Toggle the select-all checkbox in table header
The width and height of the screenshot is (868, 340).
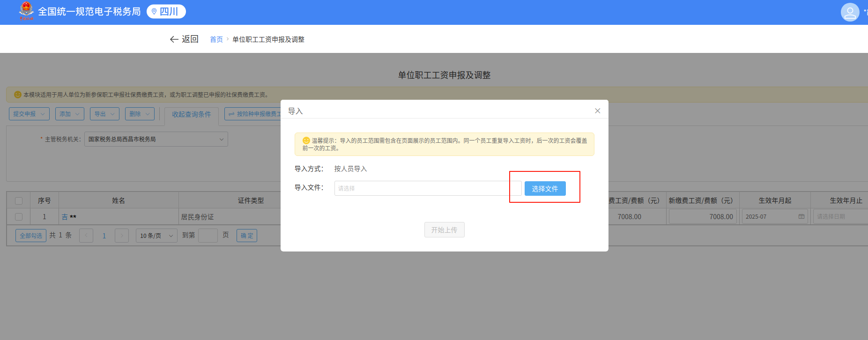pyautogui.click(x=19, y=201)
